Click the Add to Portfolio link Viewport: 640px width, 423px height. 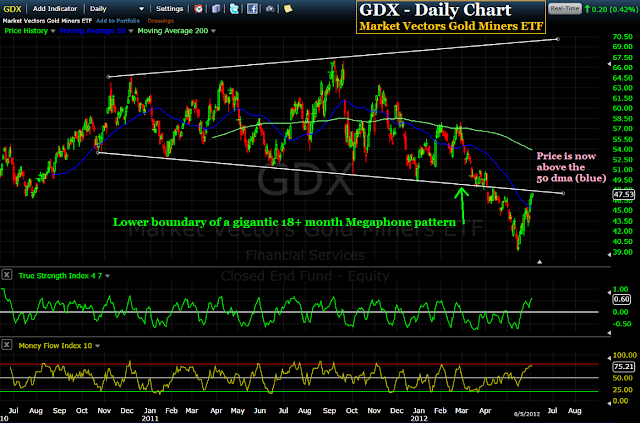click(x=118, y=20)
